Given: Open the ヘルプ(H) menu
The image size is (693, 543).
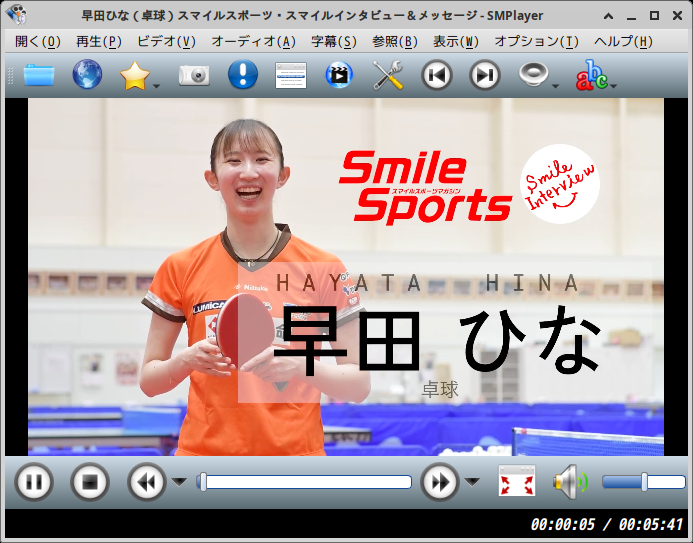Looking at the screenshot, I should pyautogui.click(x=623, y=42).
